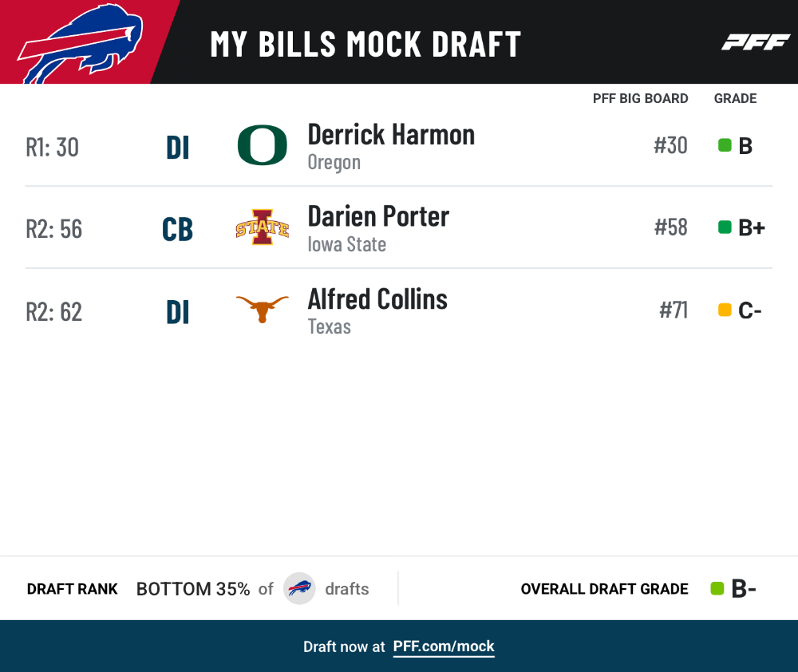Click the Buffalo Bills logo in header
This screenshot has width=798, height=672.
pos(80,44)
